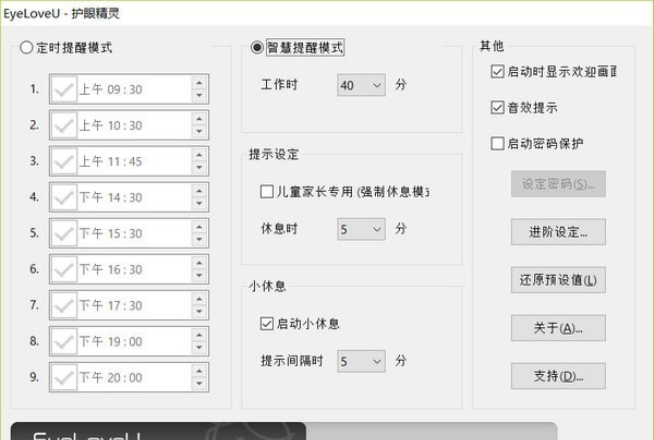Toggle the 启动小休息 checkbox

pyautogui.click(x=267, y=323)
